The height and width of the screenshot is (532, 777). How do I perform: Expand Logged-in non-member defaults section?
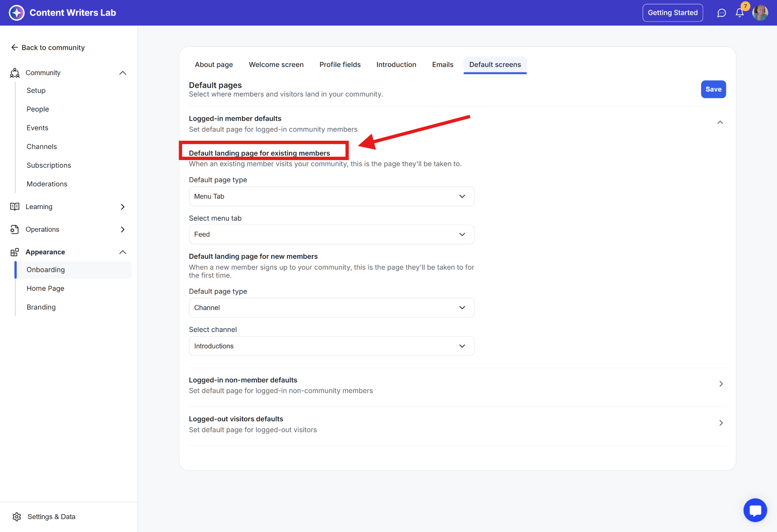click(x=720, y=384)
